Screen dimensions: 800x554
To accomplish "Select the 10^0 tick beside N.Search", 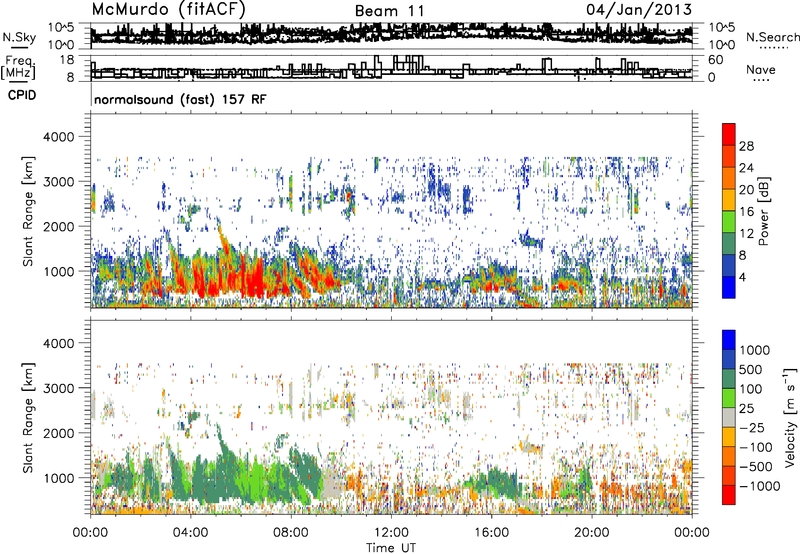I will click(x=722, y=45).
